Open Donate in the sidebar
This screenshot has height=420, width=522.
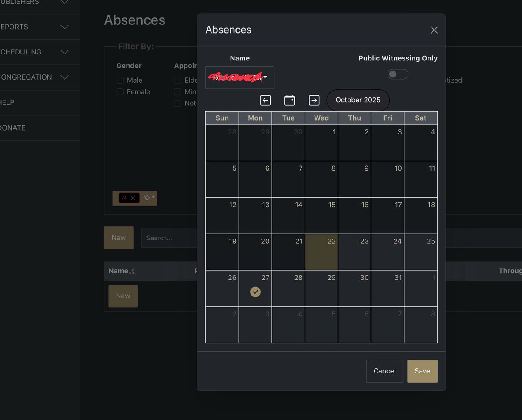(x=40, y=128)
